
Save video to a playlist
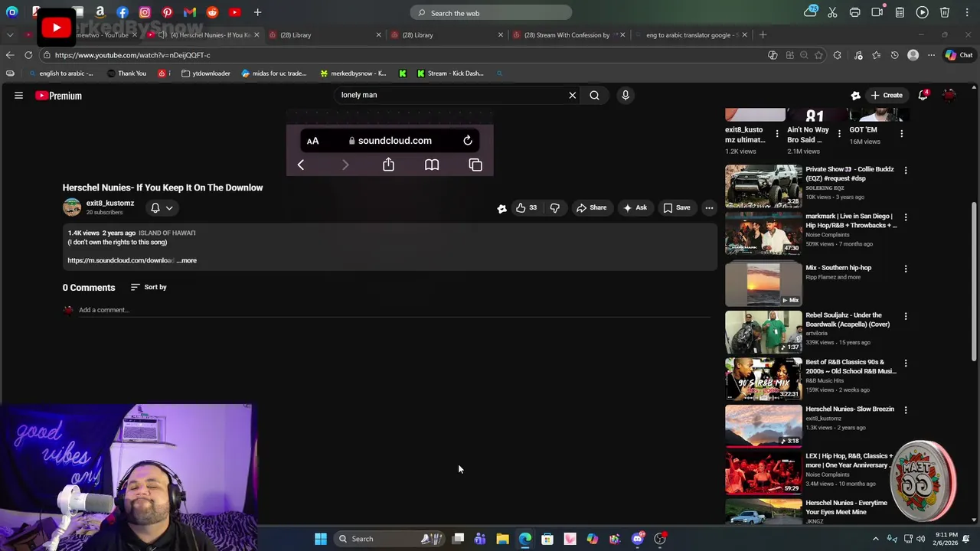click(x=677, y=207)
